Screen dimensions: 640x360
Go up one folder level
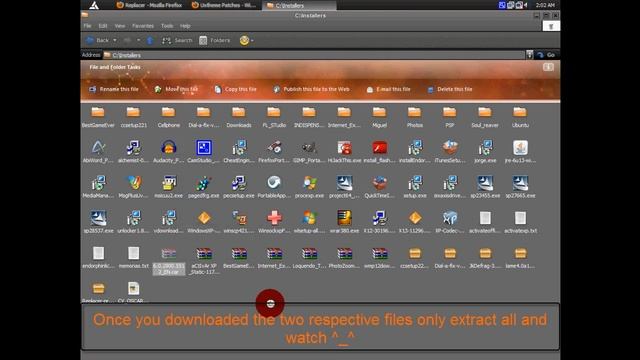(150, 40)
